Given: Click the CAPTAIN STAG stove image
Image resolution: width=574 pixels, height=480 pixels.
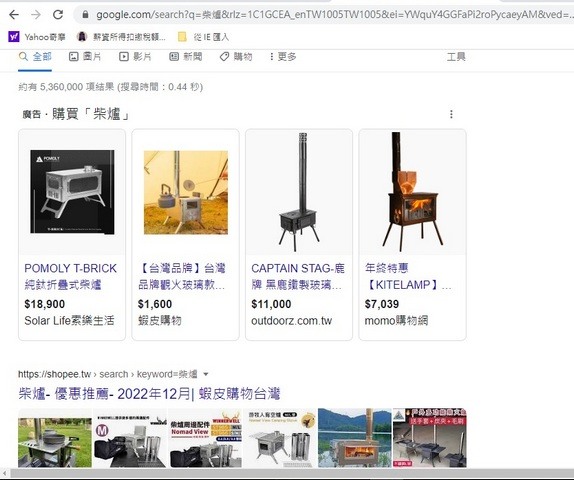Looking at the screenshot, I should point(299,192).
